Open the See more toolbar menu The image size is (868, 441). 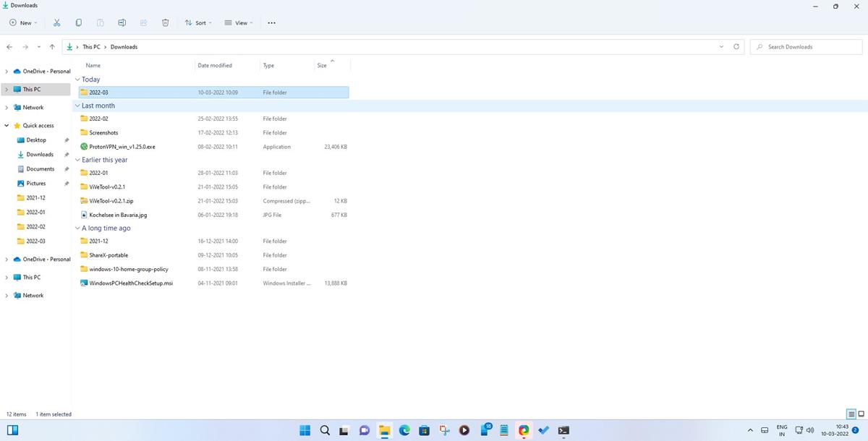click(271, 22)
